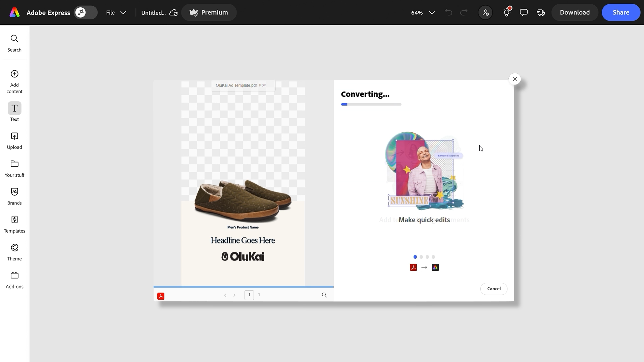Select the fourth carousel dot indicator
Image resolution: width=644 pixels, height=362 pixels.
click(433, 257)
